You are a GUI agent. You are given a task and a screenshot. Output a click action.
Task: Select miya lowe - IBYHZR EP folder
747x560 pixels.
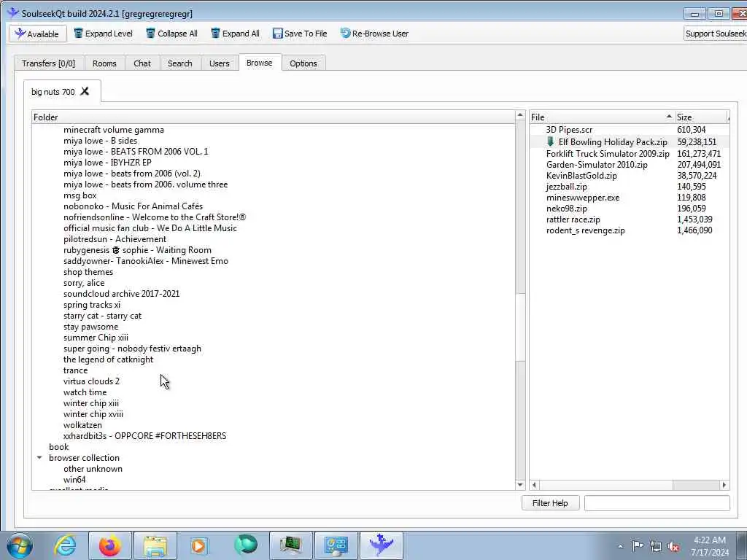[x=107, y=163]
